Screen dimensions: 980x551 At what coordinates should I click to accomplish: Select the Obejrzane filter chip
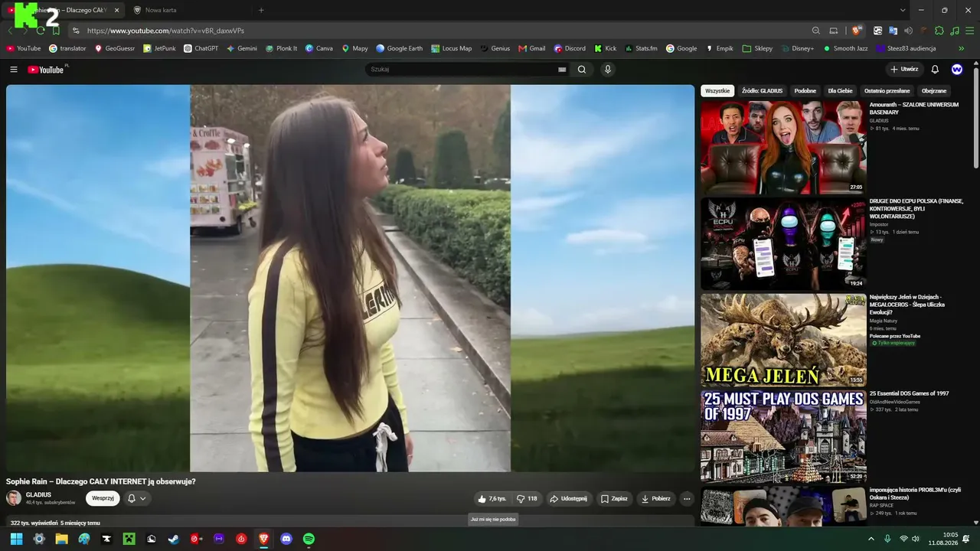pos(934,91)
